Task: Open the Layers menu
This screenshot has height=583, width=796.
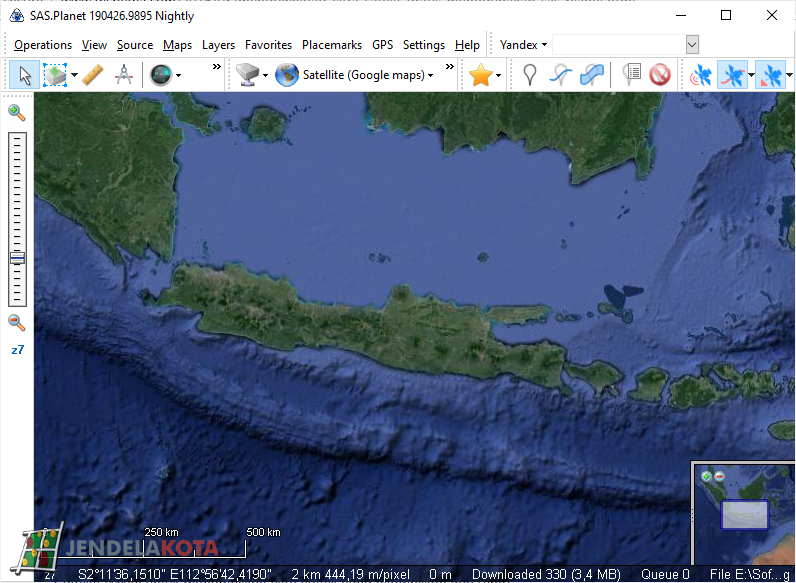Action: pyautogui.click(x=218, y=45)
